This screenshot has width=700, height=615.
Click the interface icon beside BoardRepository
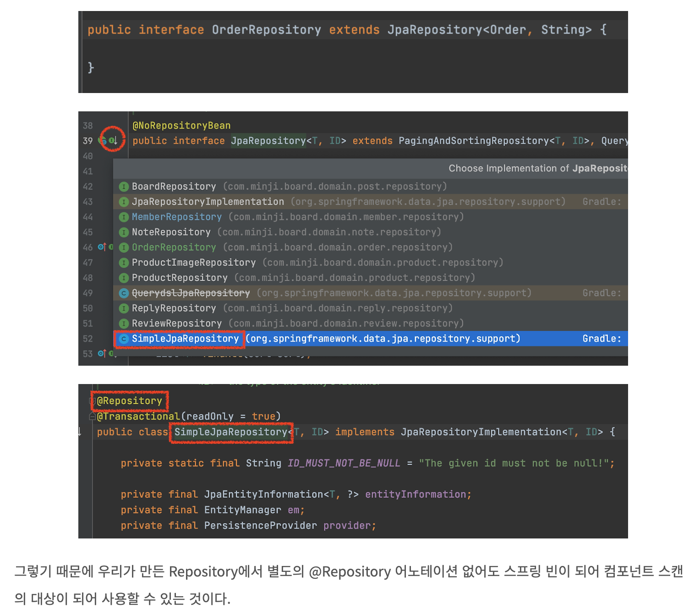click(x=124, y=187)
